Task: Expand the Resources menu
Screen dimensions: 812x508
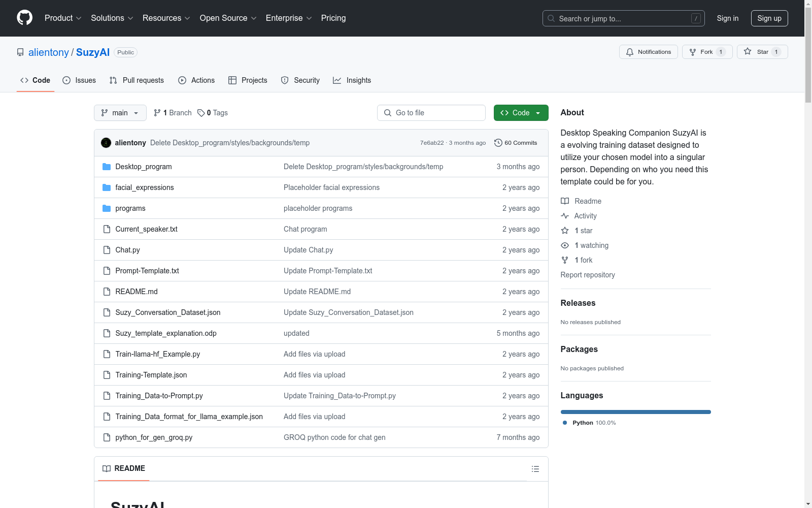Action: pyautogui.click(x=166, y=18)
